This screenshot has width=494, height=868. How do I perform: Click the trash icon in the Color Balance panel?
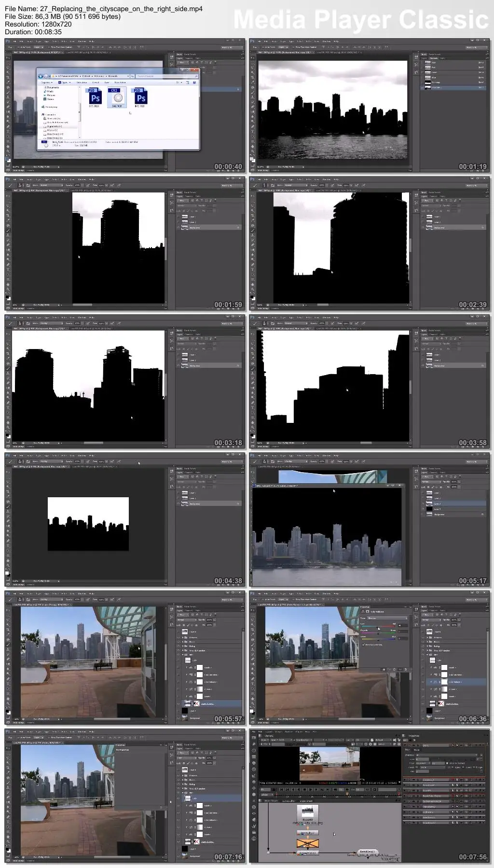pos(405,669)
